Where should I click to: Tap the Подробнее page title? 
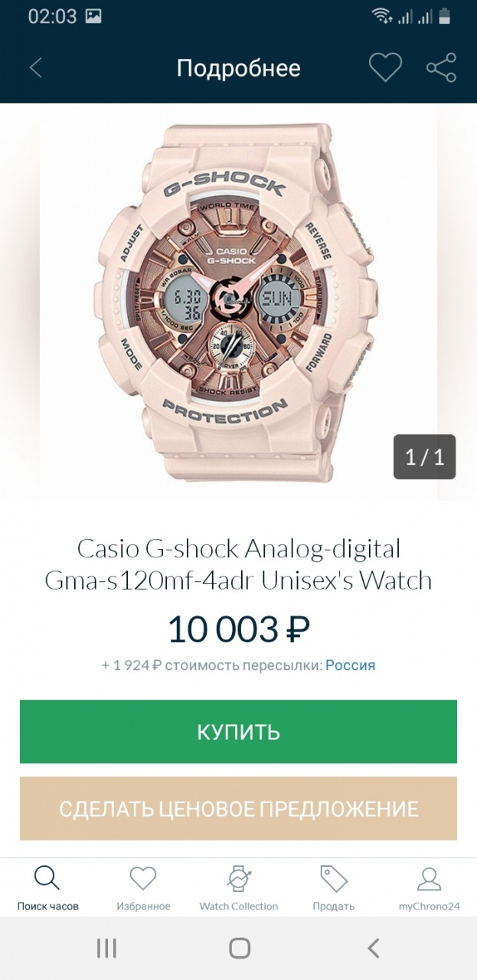click(x=238, y=68)
